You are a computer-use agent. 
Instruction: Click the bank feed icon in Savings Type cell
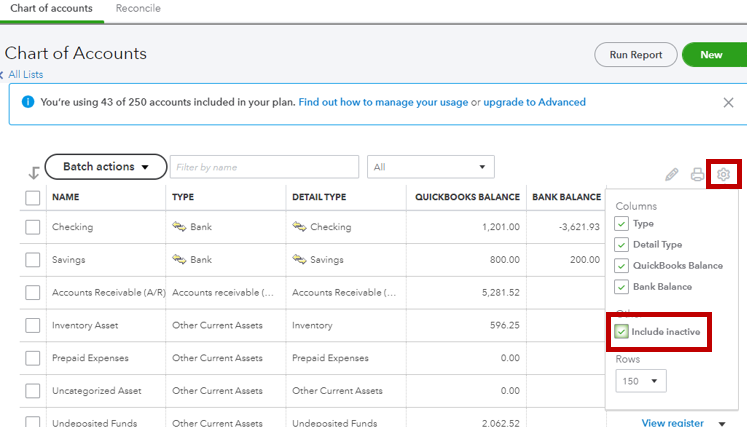[x=179, y=259]
